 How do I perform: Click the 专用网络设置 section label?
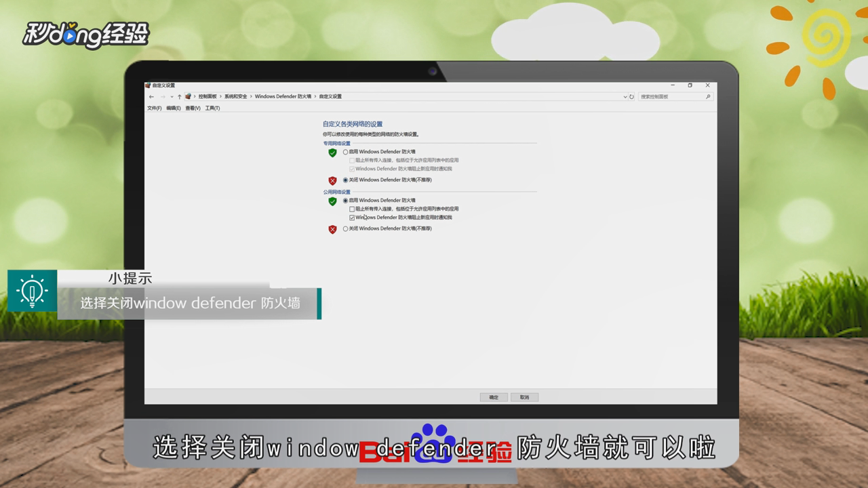[336, 144]
